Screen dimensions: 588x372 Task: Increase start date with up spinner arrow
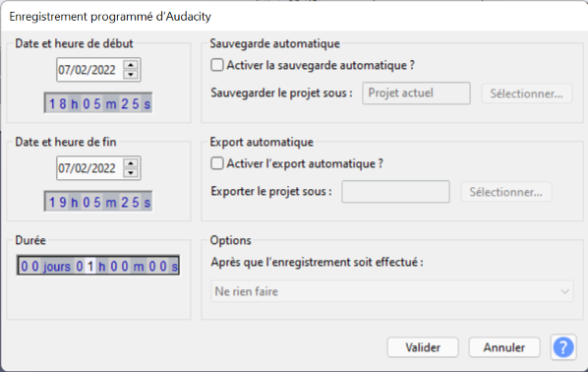[x=131, y=65]
